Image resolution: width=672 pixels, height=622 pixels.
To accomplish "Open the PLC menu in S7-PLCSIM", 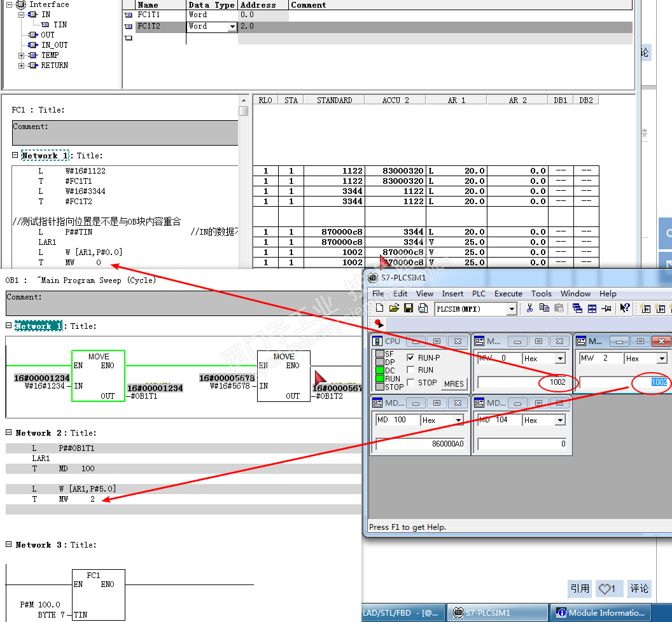I will click(x=479, y=293).
